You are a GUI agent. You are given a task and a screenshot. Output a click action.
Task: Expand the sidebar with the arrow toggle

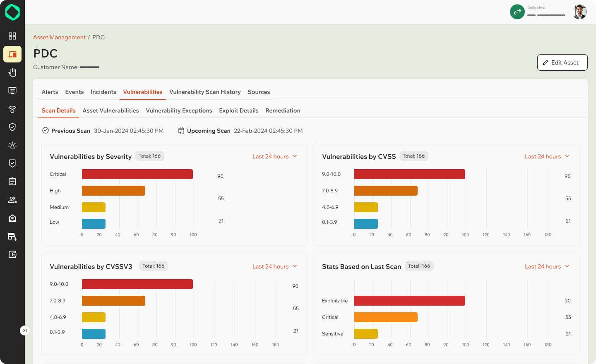[x=25, y=330]
